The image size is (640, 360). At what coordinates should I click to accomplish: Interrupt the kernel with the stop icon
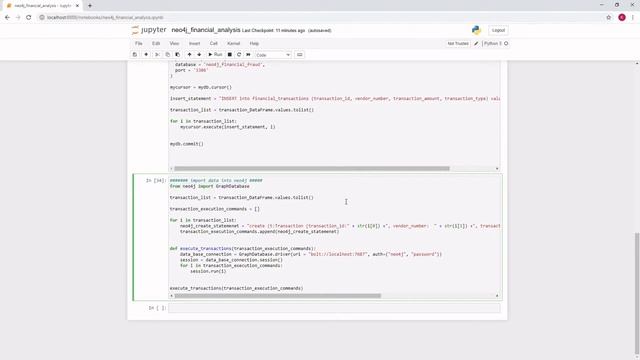230,55
